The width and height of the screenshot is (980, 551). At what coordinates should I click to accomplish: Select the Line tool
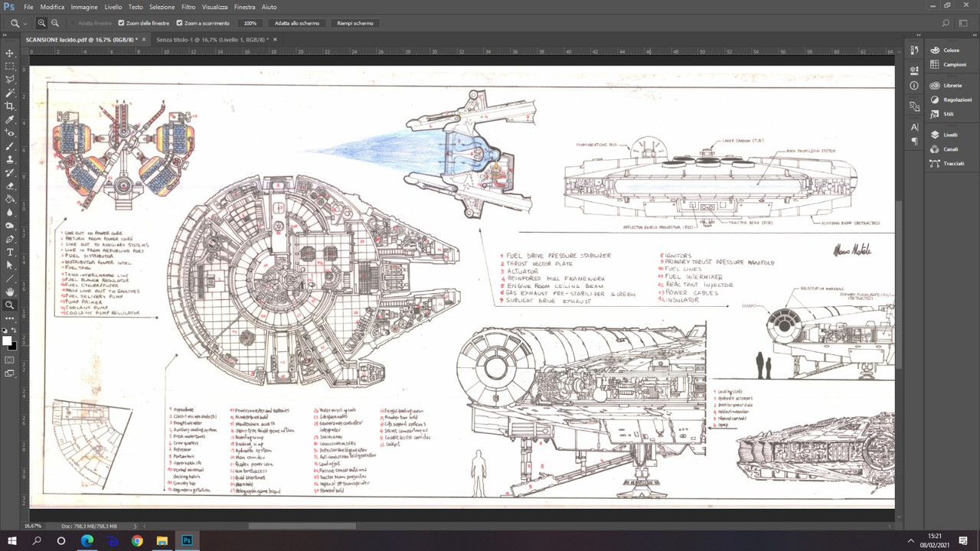click(x=10, y=279)
